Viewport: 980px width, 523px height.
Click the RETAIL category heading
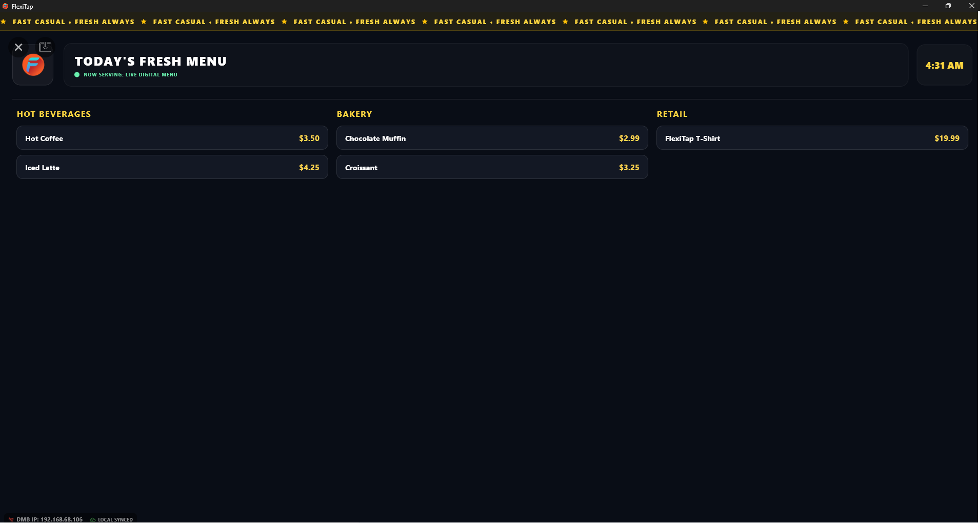[672, 114]
